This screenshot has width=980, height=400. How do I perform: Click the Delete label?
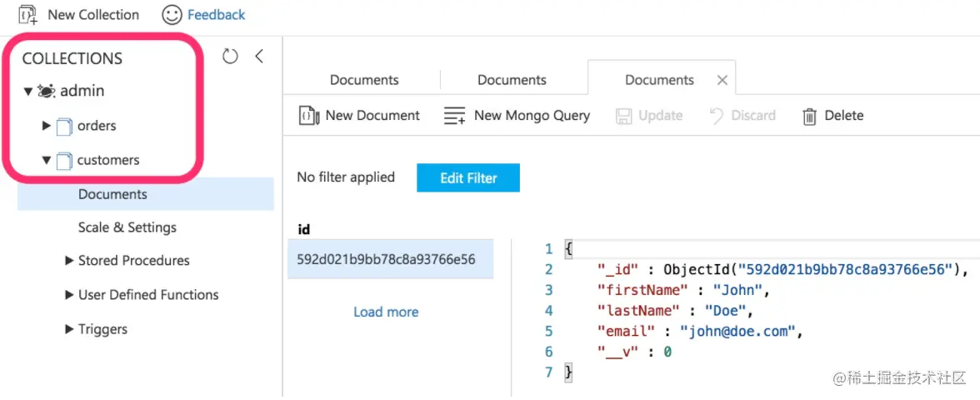pos(843,116)
